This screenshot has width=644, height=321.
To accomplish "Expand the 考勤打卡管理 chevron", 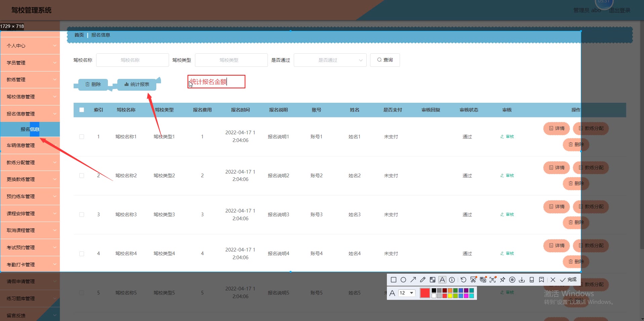I will (55, 265).
